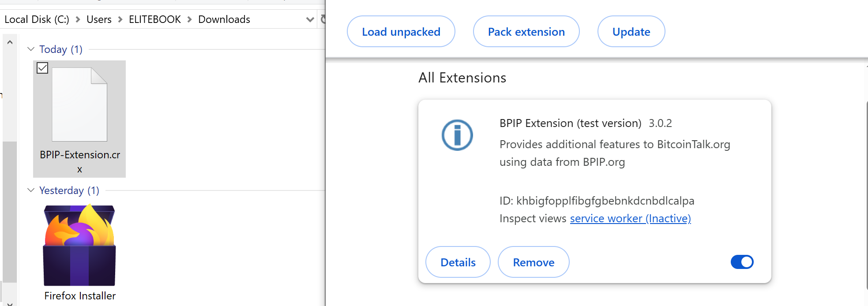868x306 pixels.
Task: Expand the chevron after Users breadcrumb
Action: [120, 19]
